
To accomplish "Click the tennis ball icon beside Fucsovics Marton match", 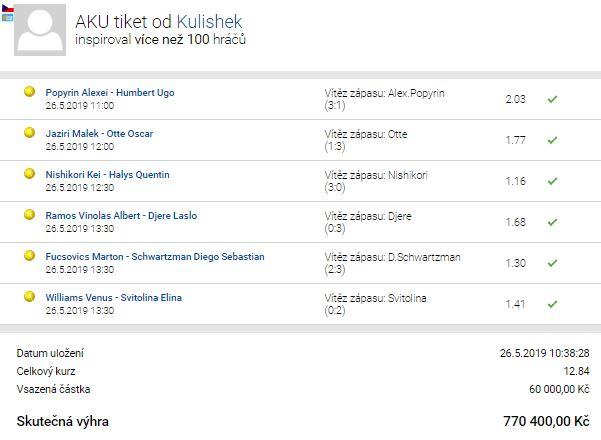I will pyautogui.click(x=30, y=256).
